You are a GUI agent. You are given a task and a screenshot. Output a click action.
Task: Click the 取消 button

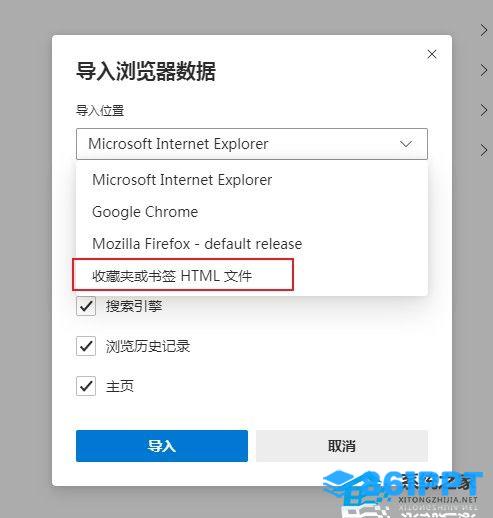pos(342,446)
